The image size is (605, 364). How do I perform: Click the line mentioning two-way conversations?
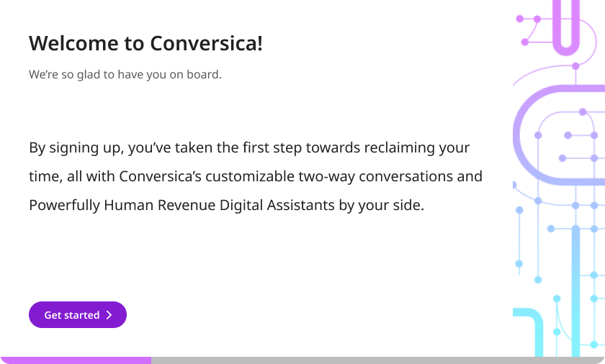click(x=256, y=176)
